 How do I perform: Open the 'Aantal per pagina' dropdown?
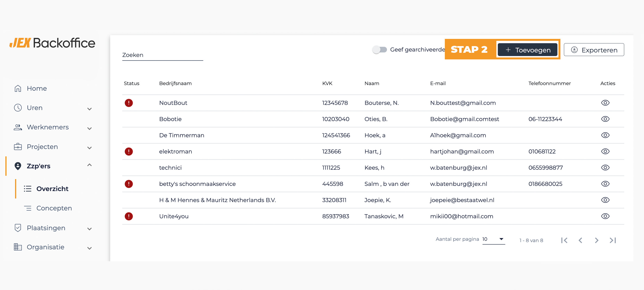493,239
